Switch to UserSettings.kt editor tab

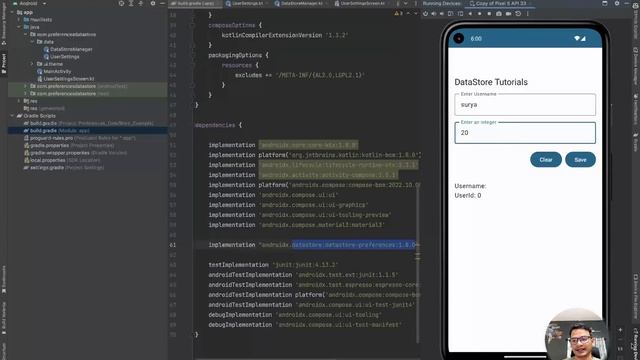[247, 3]
